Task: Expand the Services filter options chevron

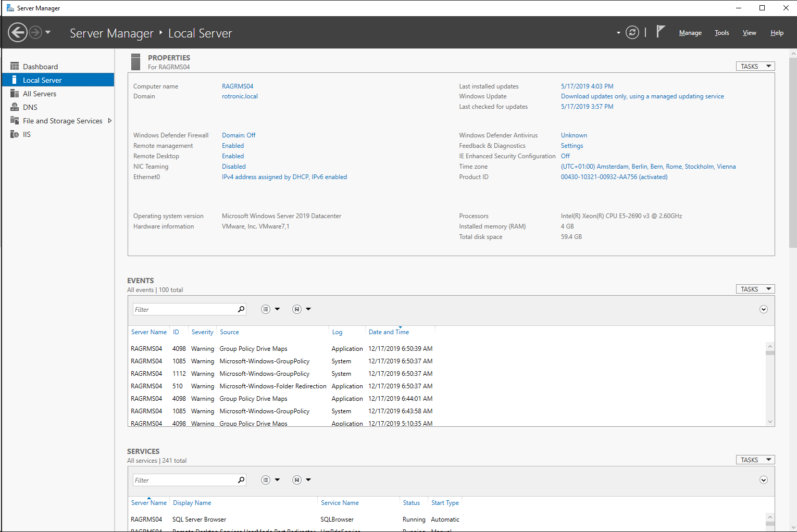Action: click(764, 480)
